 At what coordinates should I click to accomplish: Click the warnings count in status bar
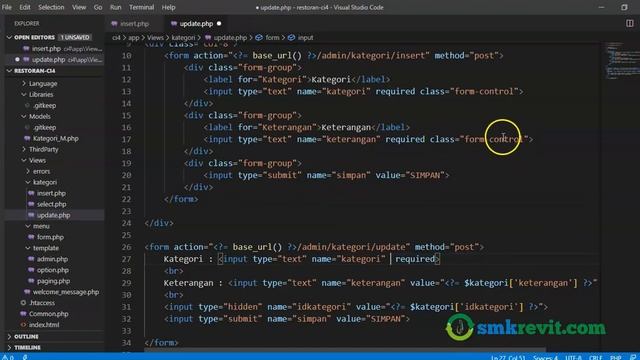tap(8, 357)
